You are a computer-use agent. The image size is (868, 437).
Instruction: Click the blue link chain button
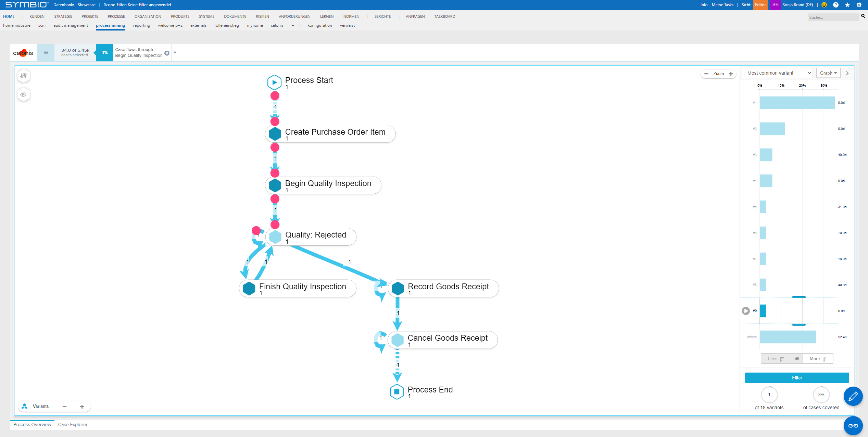tap(853, 426)
